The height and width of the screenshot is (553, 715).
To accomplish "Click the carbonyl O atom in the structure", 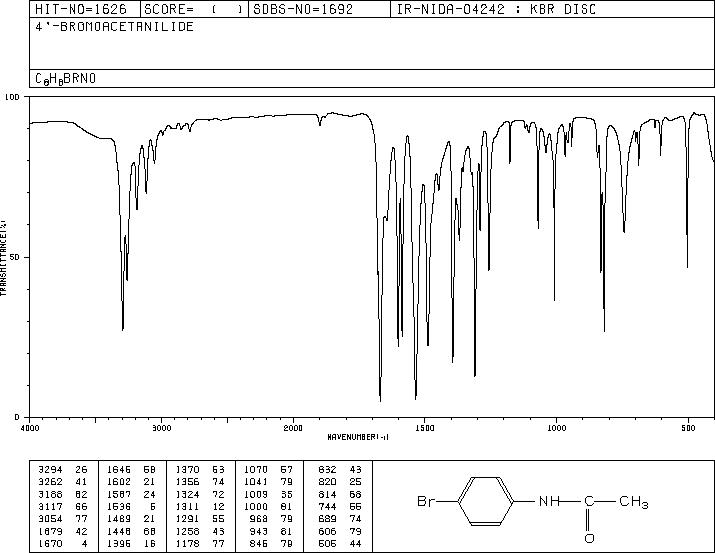I will pos(589,538).
